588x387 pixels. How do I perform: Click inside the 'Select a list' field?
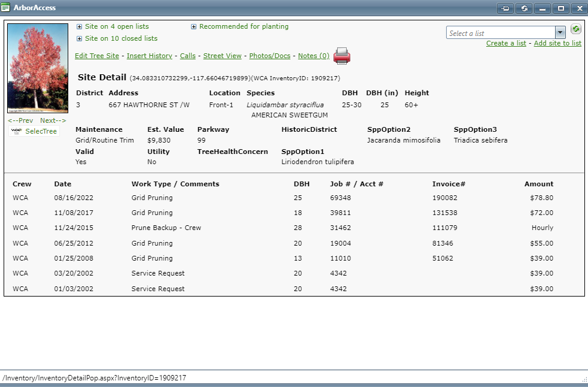501,33
